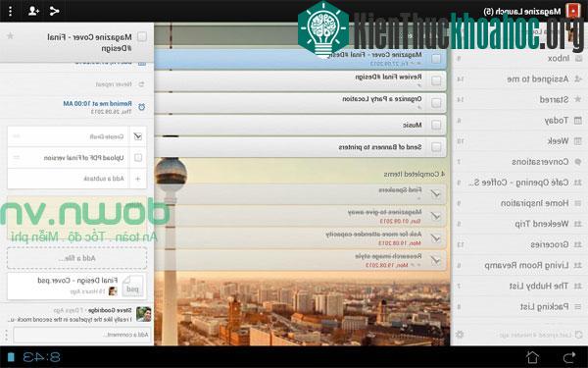This screenshot has height=368, width=588.
Task: Tap Add a file... button
Action: click(76, 258)
